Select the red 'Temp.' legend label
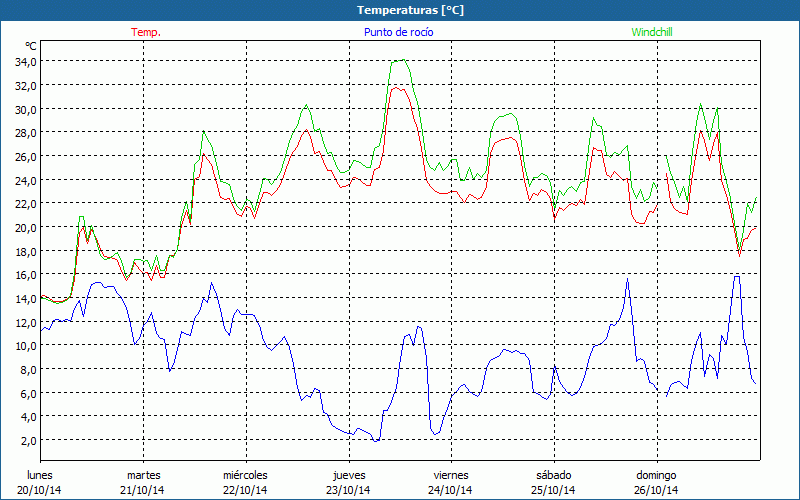 [x=146, y=32]
